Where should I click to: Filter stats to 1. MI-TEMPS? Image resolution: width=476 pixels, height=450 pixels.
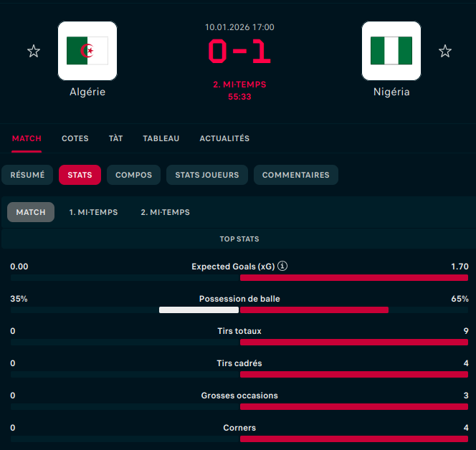pyautogui.click(x=93, y=212)
